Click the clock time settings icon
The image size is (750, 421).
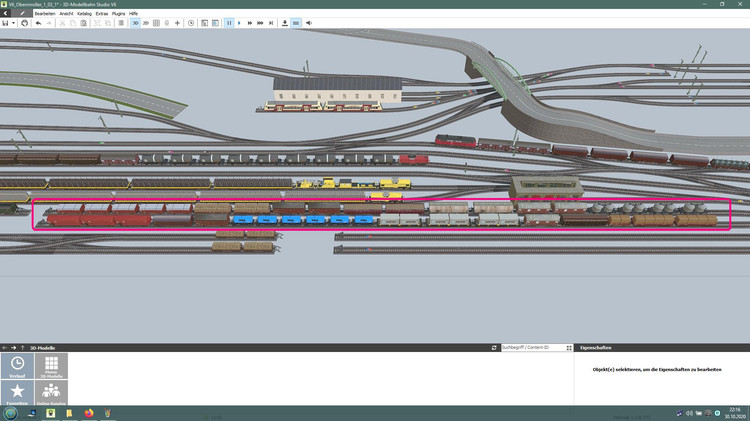191,22
